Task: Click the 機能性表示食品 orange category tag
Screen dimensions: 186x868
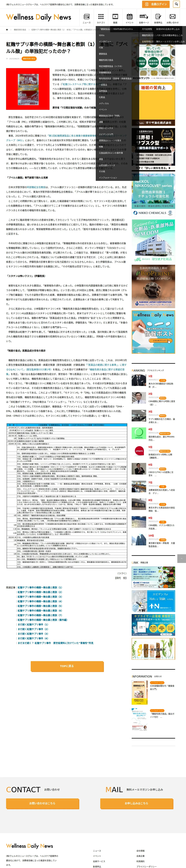Action: [29, 59]
